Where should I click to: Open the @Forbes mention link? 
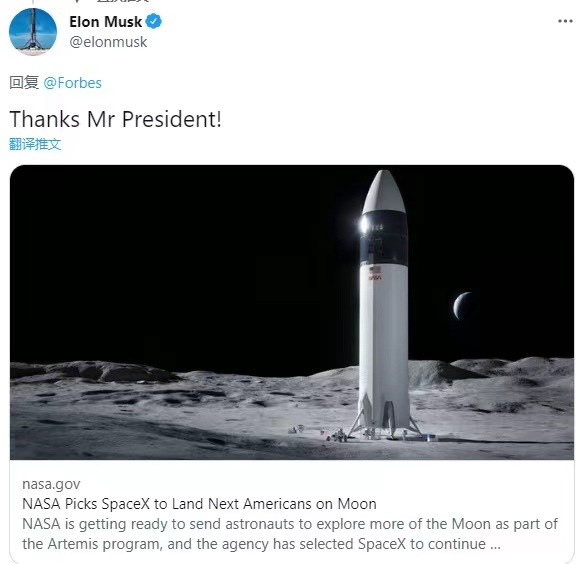click(x=72, y=83)
